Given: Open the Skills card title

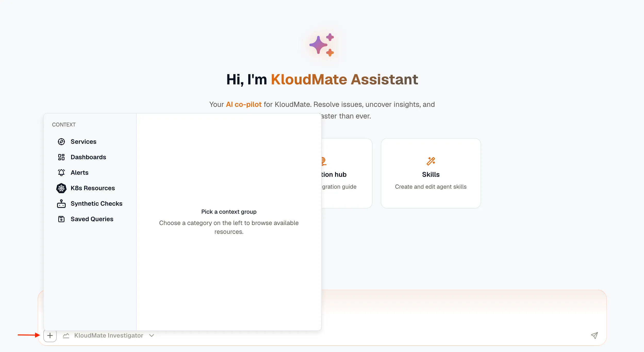Looking at the screenshot, I should point(431,174).
